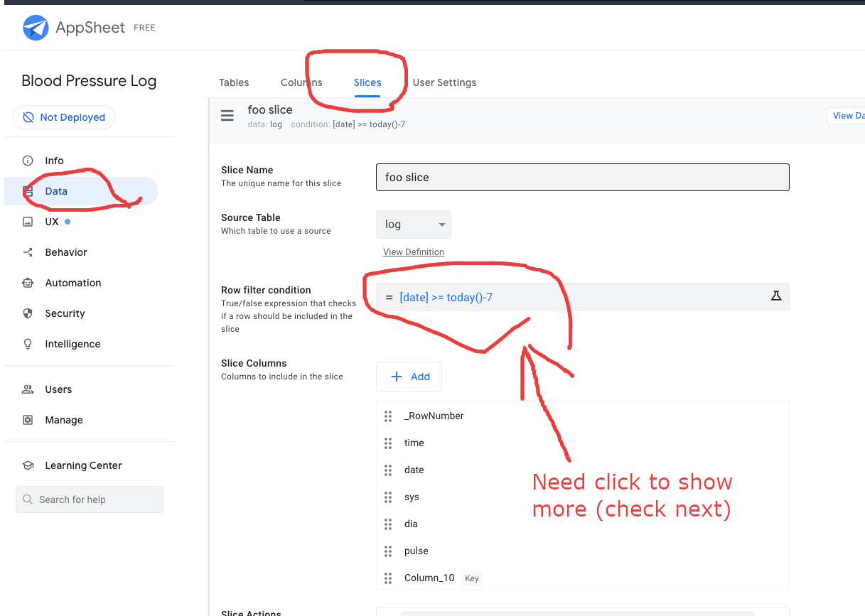The height and width of the screenshot is (616, 865).
Task: Click the Search for help box
Action: point(90,499)
